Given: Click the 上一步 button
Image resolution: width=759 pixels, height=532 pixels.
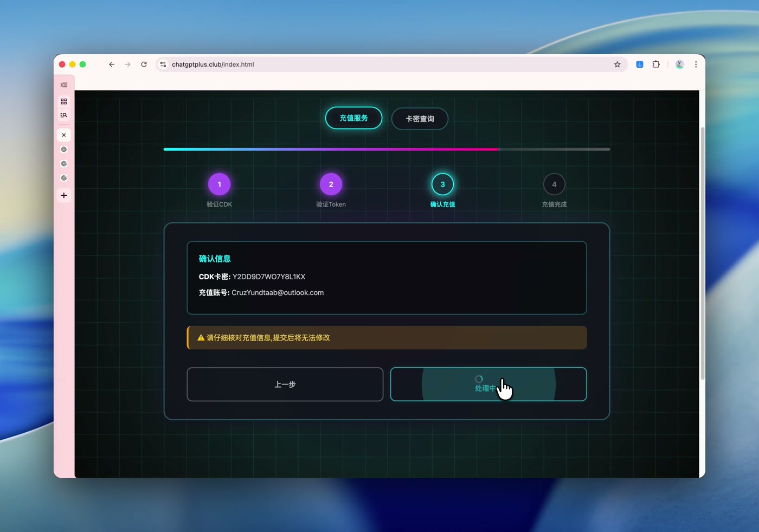Looking at the screenshot, I should coord(285,384).
